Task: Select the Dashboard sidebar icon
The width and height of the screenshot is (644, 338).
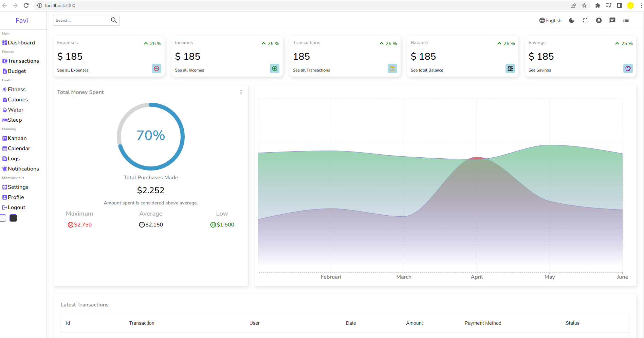Action: [4, 42]
